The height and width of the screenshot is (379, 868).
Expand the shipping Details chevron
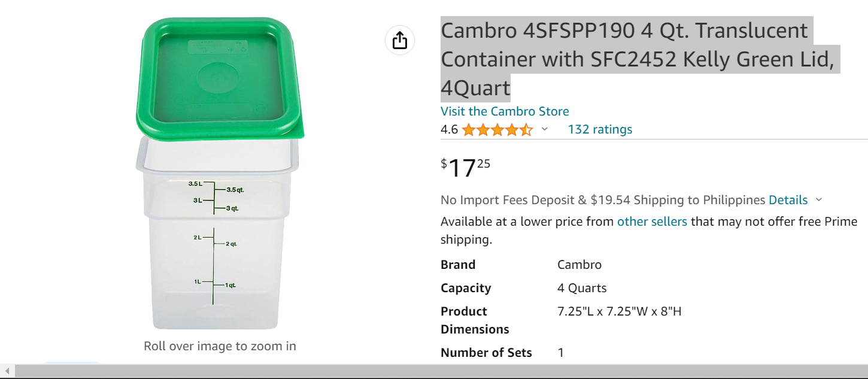pos(819,201)
